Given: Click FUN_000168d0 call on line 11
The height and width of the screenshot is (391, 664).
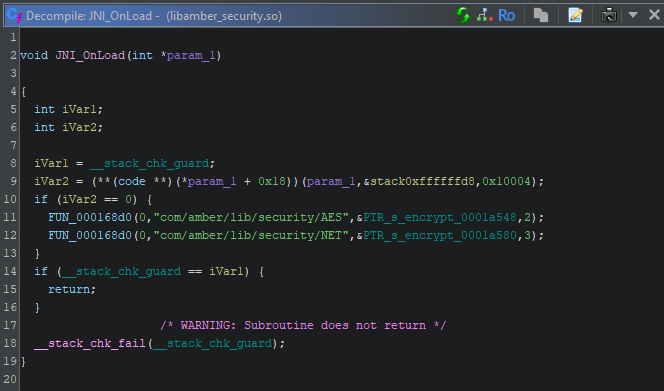Looking at the screenshot, I should tap(90, 217).
